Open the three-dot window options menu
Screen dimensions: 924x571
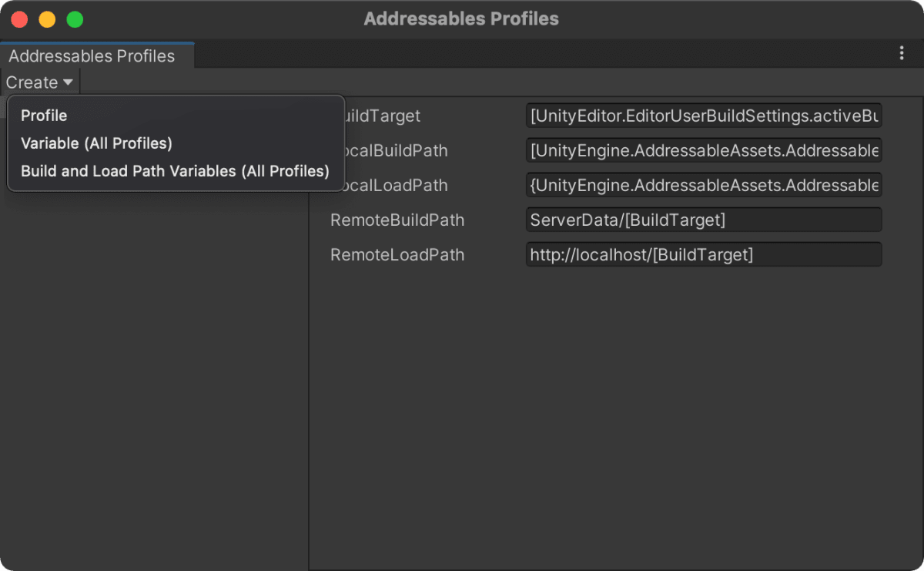point(902,53)
